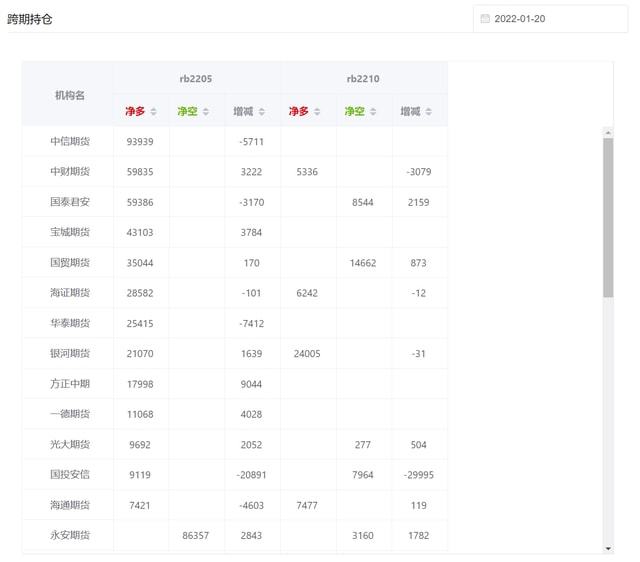Click the value 6242 in 海证期货 row
This screenshot has height=562, width=640.
click(x=307, y=293)
